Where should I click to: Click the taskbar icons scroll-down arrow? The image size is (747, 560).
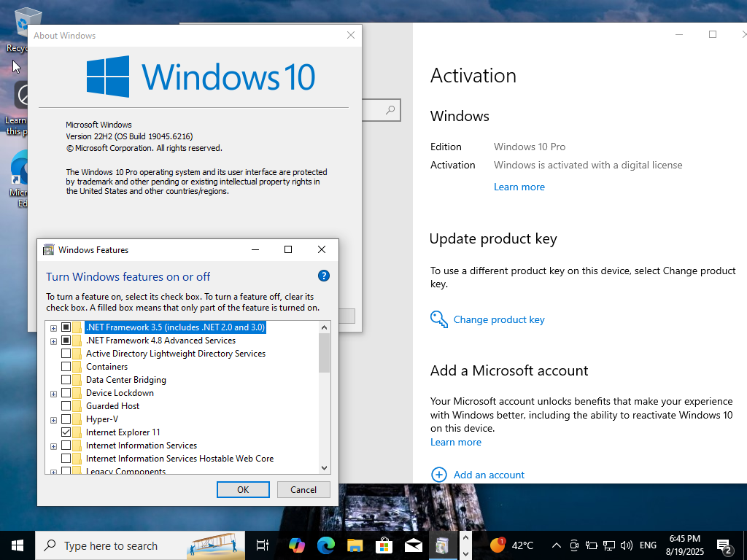click(465, 553)
